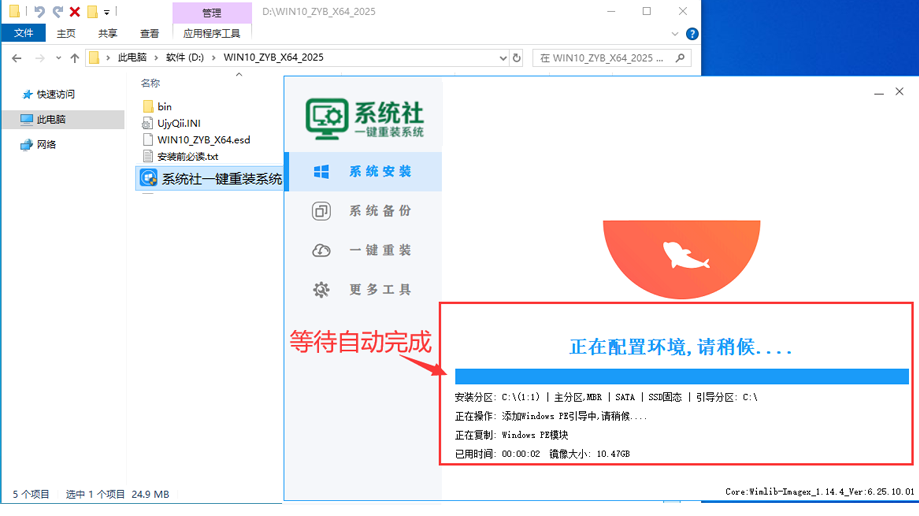919x516 pixels.
Task: Open the 文件 menu tab
Action: (x=23, y=33)
